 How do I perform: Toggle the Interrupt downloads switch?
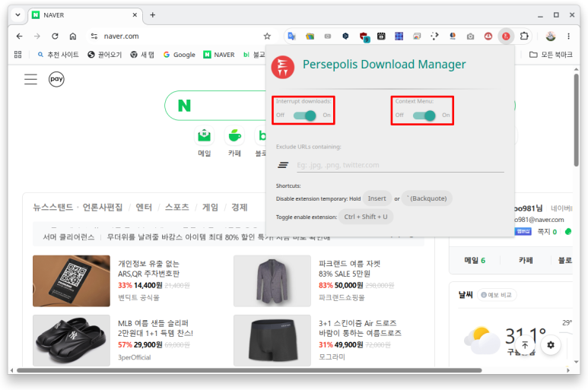(305, 116)
